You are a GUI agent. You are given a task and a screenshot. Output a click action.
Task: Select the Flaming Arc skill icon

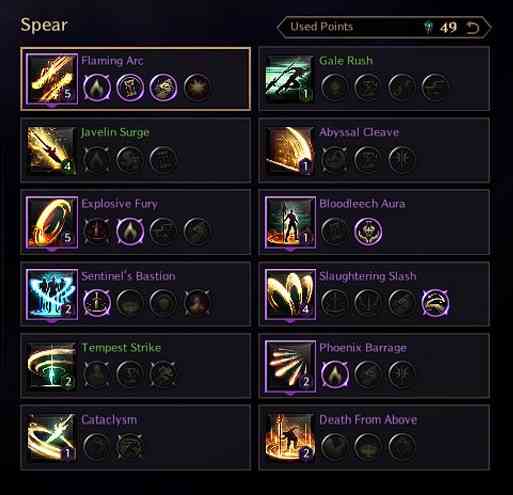(x=52, y=79)
